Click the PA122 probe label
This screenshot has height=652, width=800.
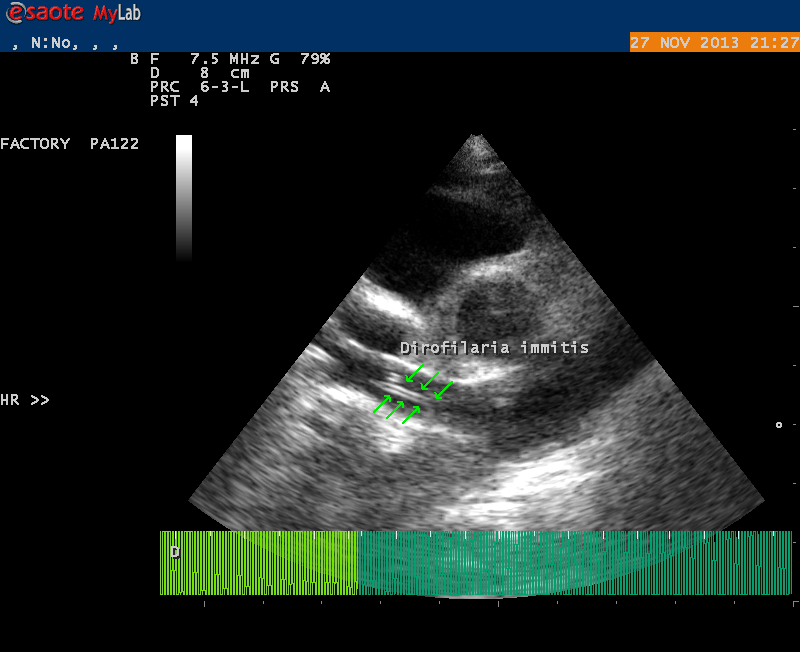click(114, 144)
